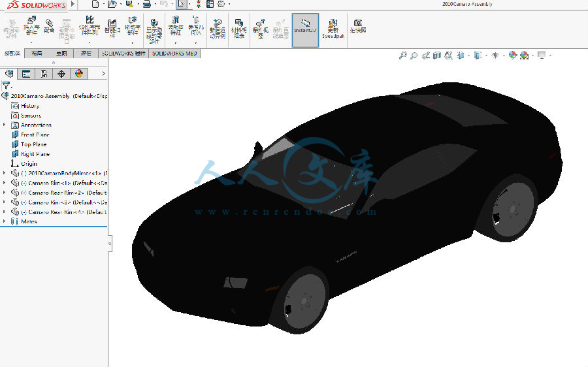
Task: Switch to the DisplayManager tab
Action: point(79,74)
